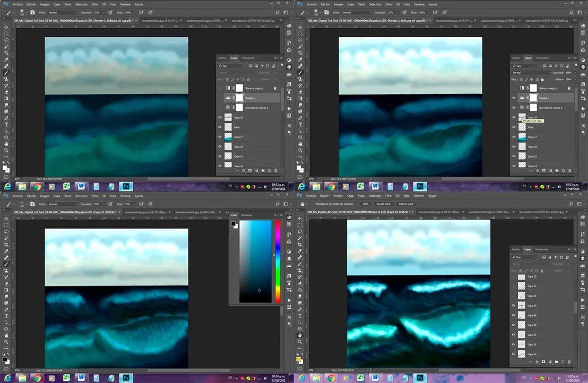Open the Modo Normal dropdown in the 07:12 p.m. options bar
This screenshot has width=588, height=383.
pyautogui.click(x=62, y=12)
